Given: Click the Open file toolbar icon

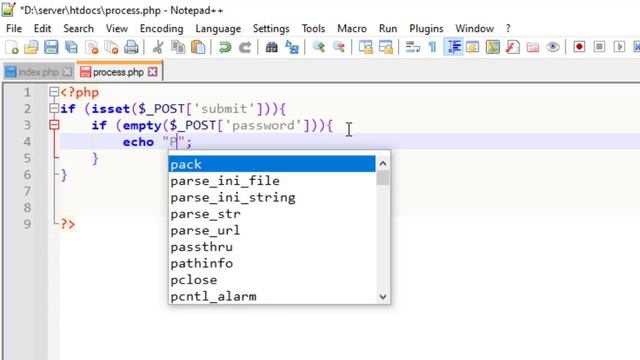Looking at the screenshot, I should [31, 47].
